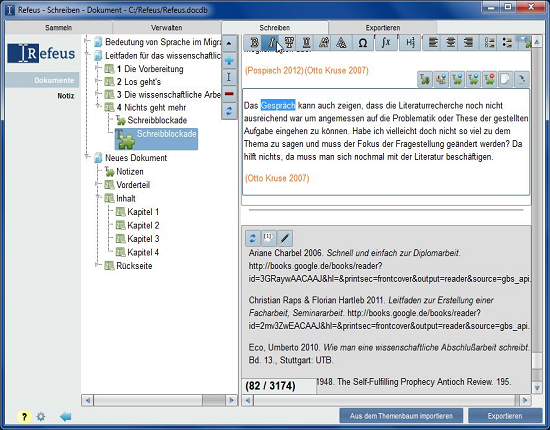The height and width of the screenshot is (430, 550).
Task: Open settings with the gear icon
Action: 41,417
